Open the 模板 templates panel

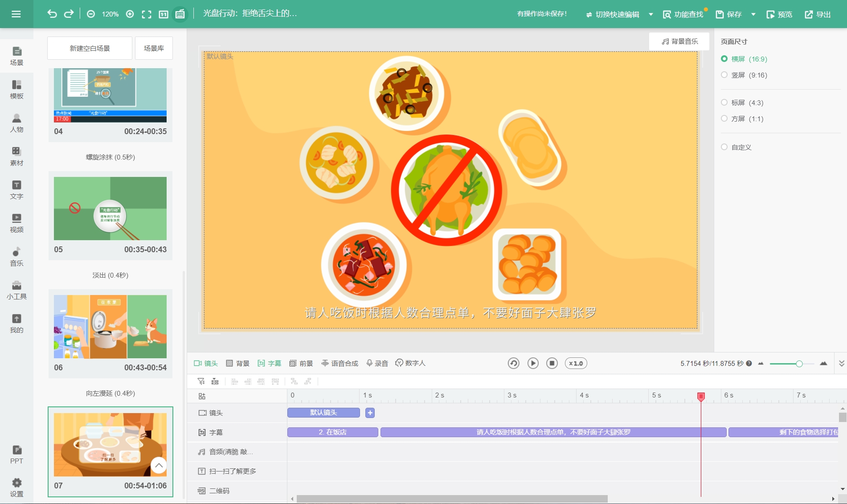tap(16, 90)
